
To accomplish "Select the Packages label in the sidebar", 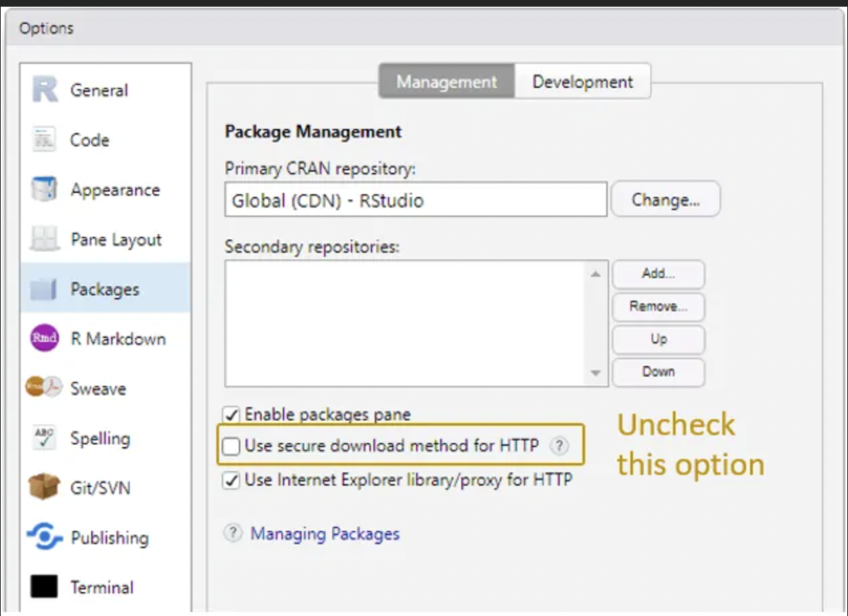I will [105, 289].
